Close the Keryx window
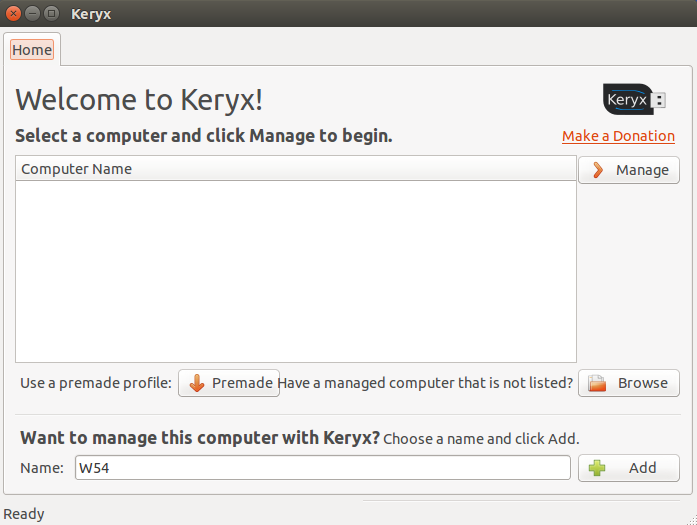 (x=13, y=14)
